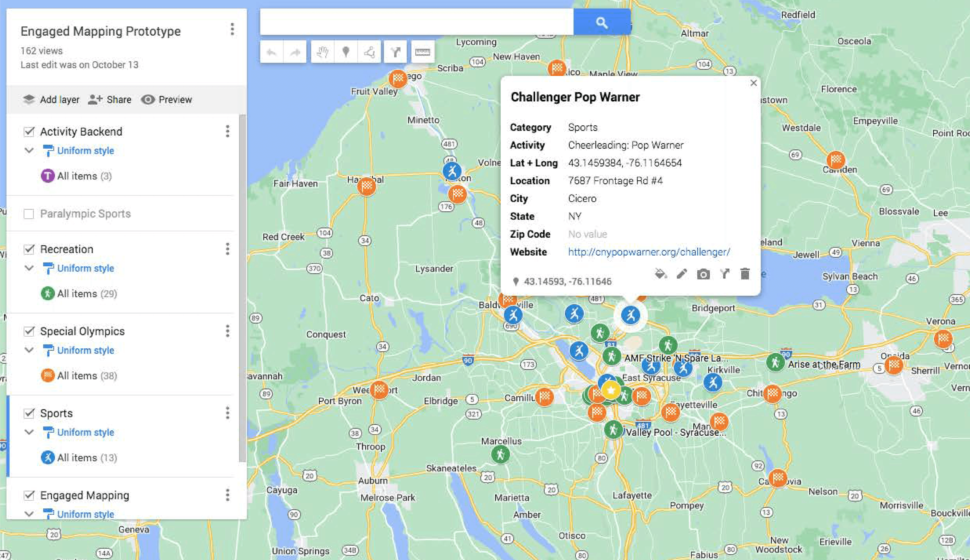Collapse the Activity Backend items chevron
The image size is (970, 560).
point(29,150)
